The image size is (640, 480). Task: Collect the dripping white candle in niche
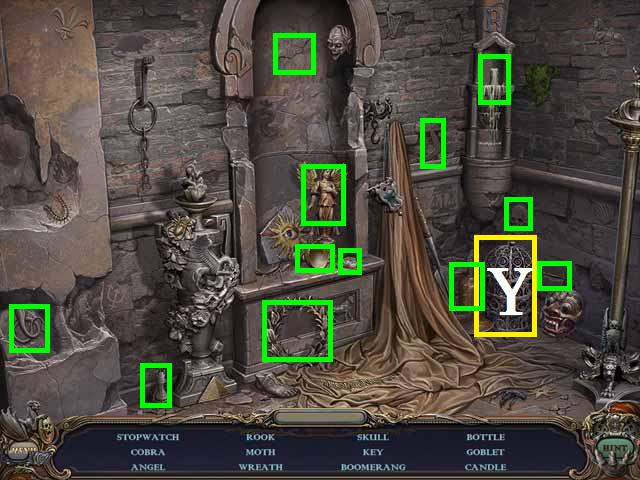point(494,80)
